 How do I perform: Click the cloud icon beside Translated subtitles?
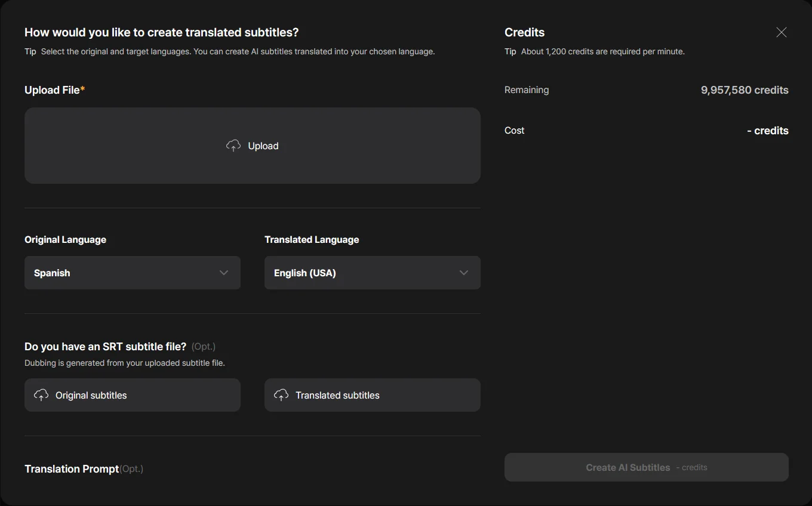[281, 395]
